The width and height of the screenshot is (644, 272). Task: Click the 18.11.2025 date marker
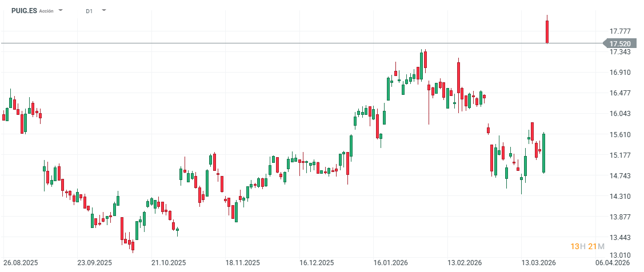pos(243,263)
